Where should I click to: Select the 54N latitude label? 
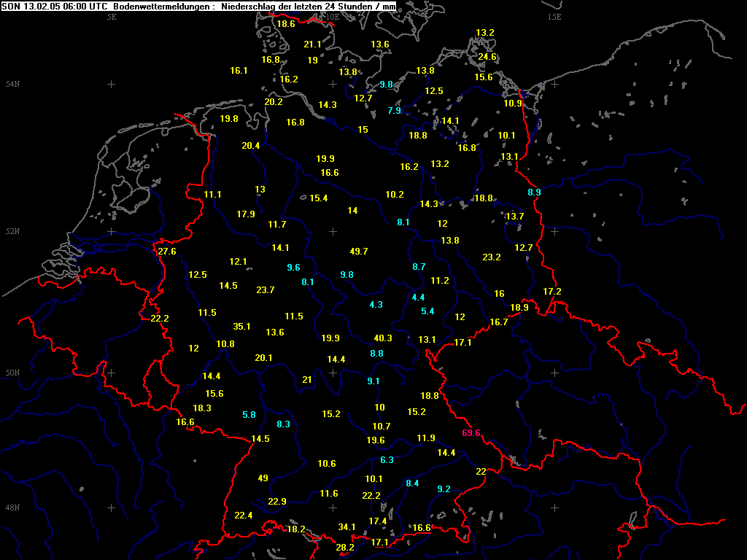click(x=12, y=85)
